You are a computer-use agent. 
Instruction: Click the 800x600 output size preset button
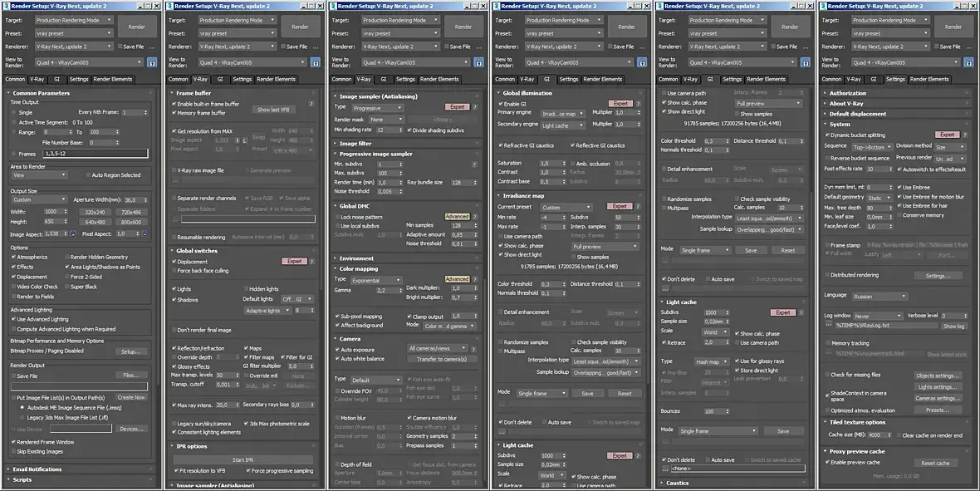coord(131,222)
